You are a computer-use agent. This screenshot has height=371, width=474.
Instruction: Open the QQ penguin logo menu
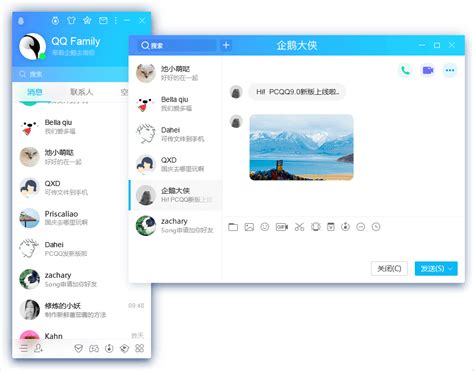tap(21, 21)
